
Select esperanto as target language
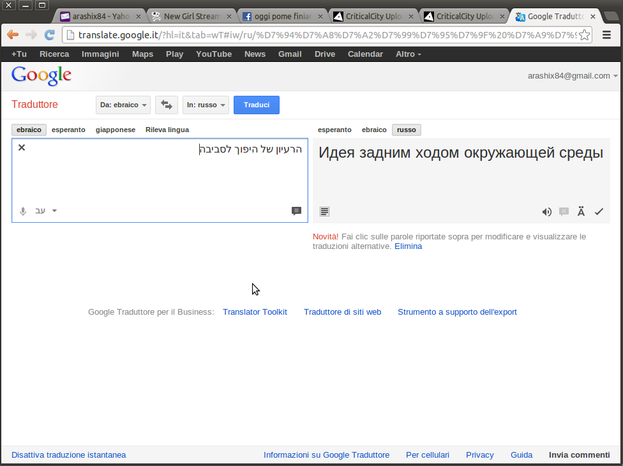(335, 130)
